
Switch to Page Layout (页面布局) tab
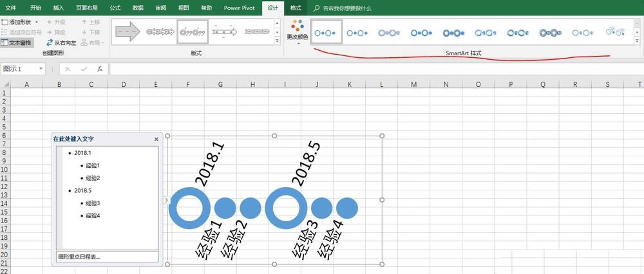pyautogui.click(x=87, y=8)
